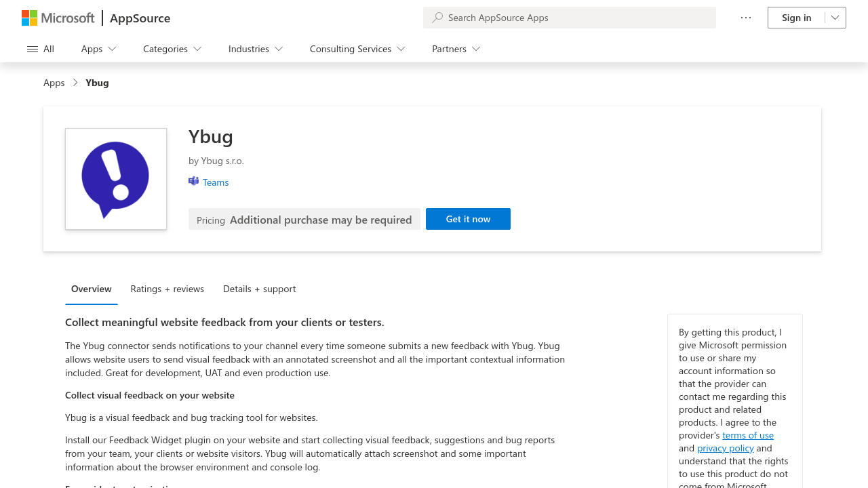
Task: Go to Apps breadcrumb
Action: pos(54,83)
